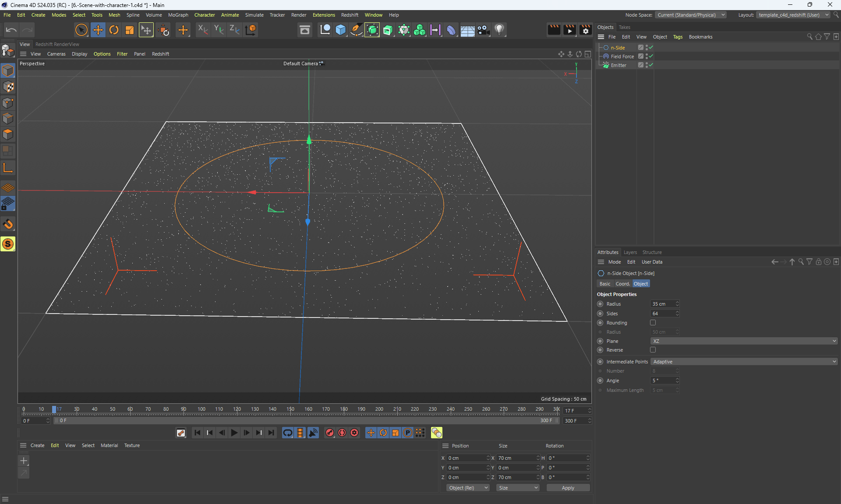Click the Light bulb icon

tap(499, 30)
